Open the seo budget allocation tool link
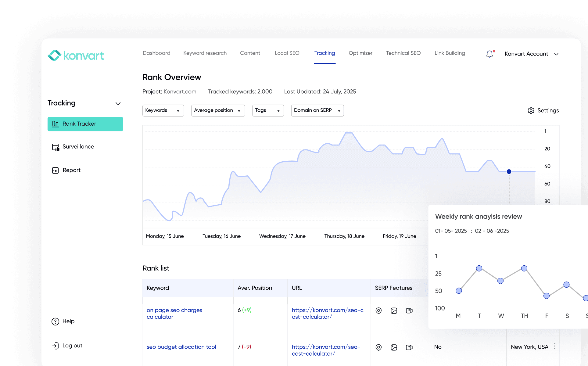Viewport: 588px width, 366px height. (181, 347)
